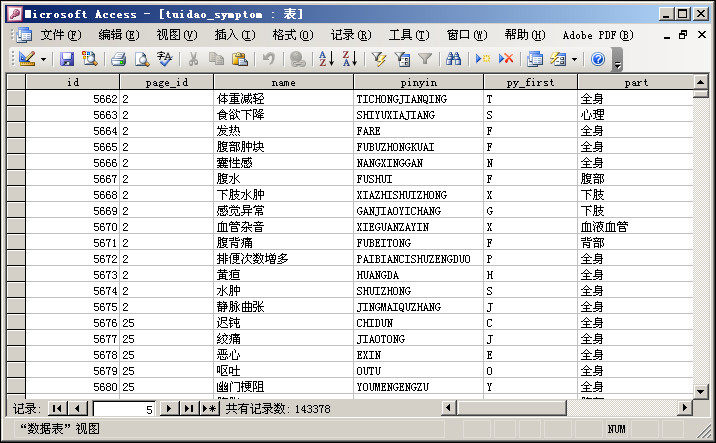Select the pinyin column header

click(x=418, y=82)
